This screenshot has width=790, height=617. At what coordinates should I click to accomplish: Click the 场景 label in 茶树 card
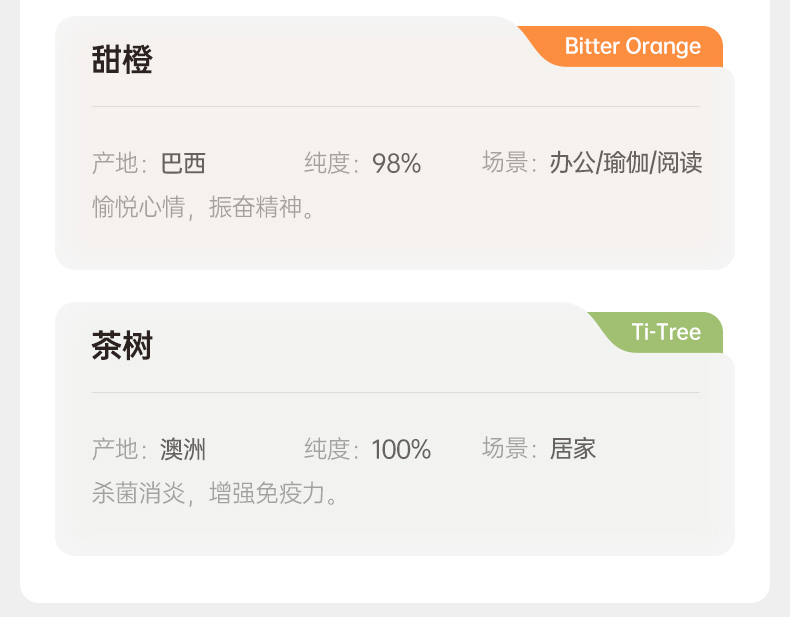coord(507,449)
